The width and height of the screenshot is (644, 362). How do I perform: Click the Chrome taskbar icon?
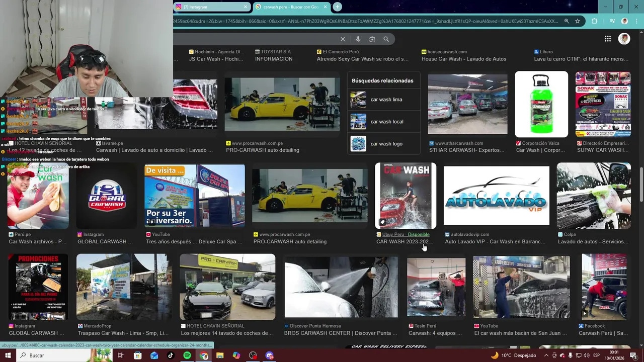203,355
